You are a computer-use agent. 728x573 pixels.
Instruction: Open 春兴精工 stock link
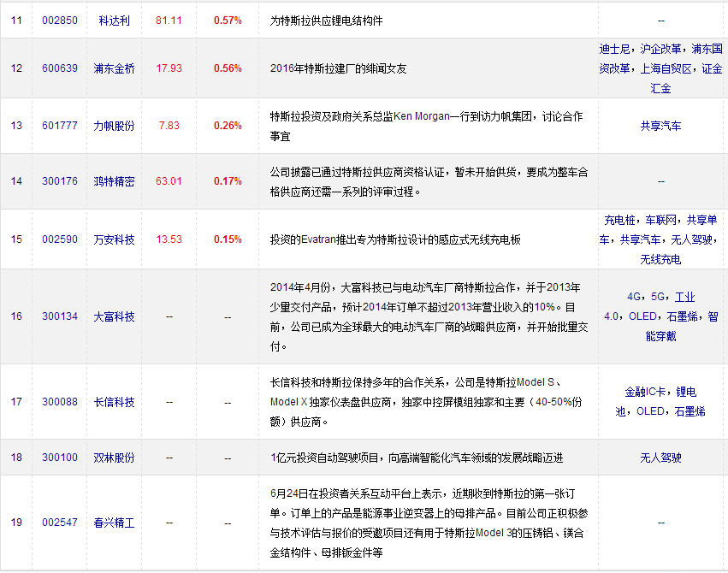[x=114, y=523]
